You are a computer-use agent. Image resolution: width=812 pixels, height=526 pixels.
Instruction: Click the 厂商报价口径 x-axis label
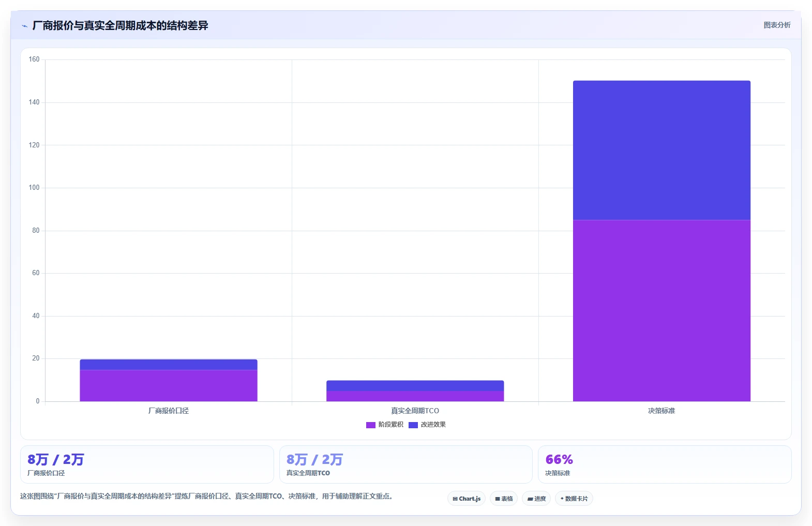(x=169, y=411)
